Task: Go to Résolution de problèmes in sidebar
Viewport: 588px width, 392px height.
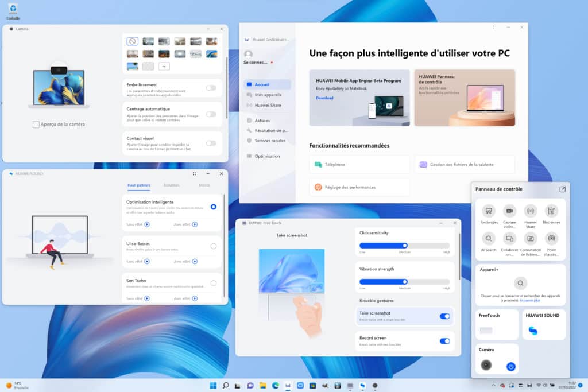Action: (x=268, y=130)
